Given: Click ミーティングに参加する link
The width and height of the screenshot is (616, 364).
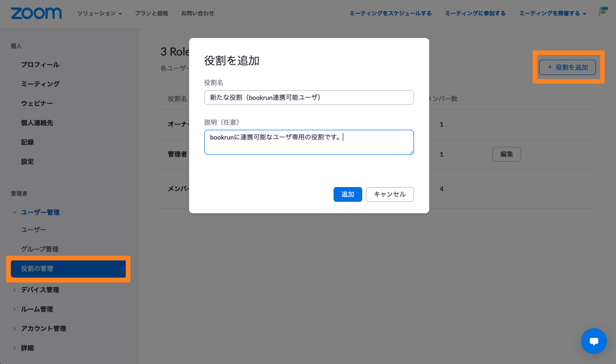Looking at the screenshot, I should pyautogui.click(x=475, y=14).
